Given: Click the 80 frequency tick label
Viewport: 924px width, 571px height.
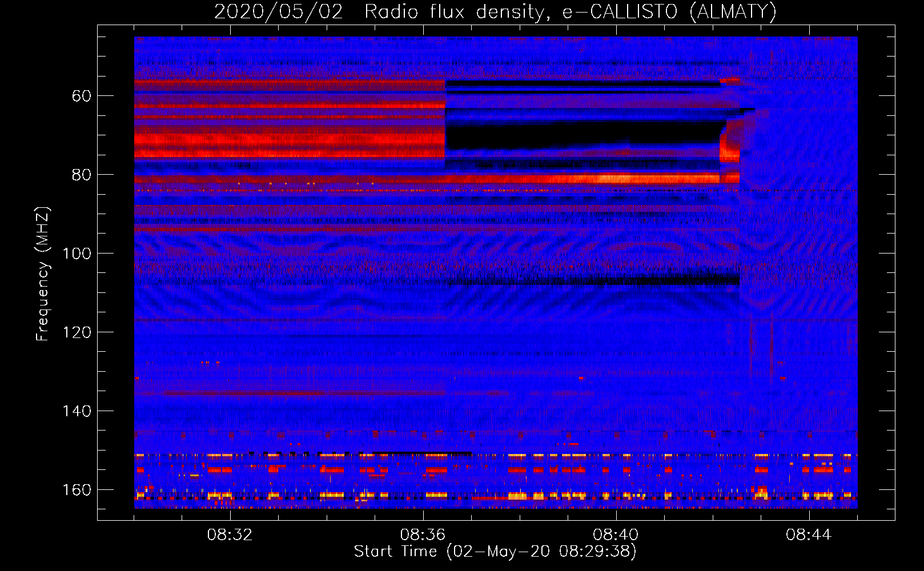Looking at the screenshot, I should point(82,175).
